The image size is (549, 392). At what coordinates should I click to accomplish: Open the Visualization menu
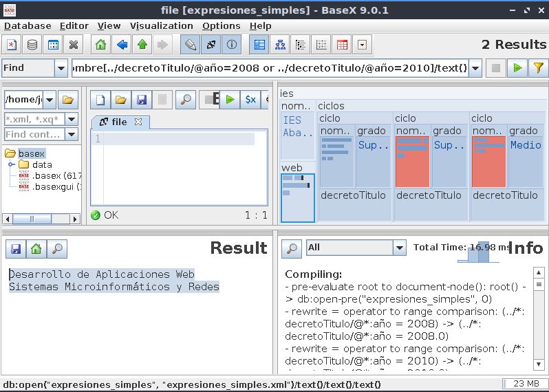coord(161,25)
